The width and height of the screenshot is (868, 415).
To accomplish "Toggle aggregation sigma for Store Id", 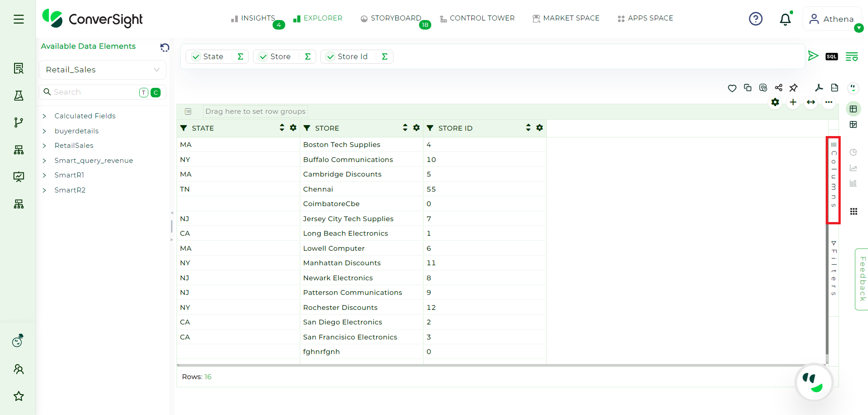I will [x=384, y=56].
